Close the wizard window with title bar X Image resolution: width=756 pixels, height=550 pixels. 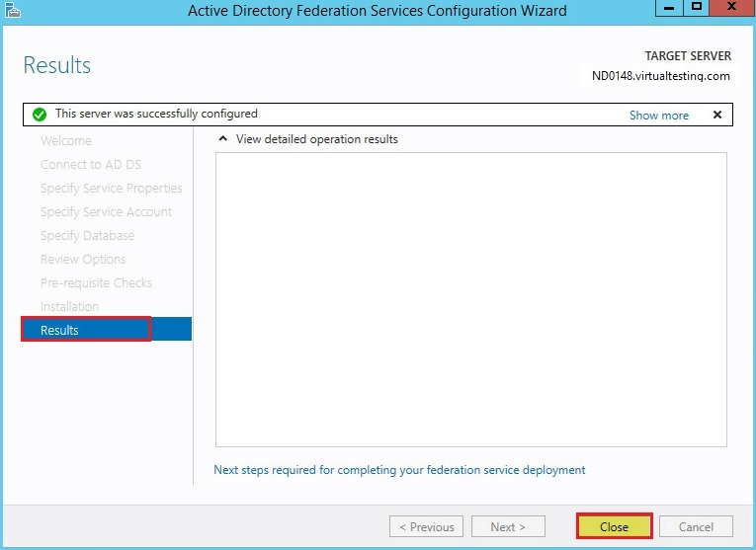[732, 7]
